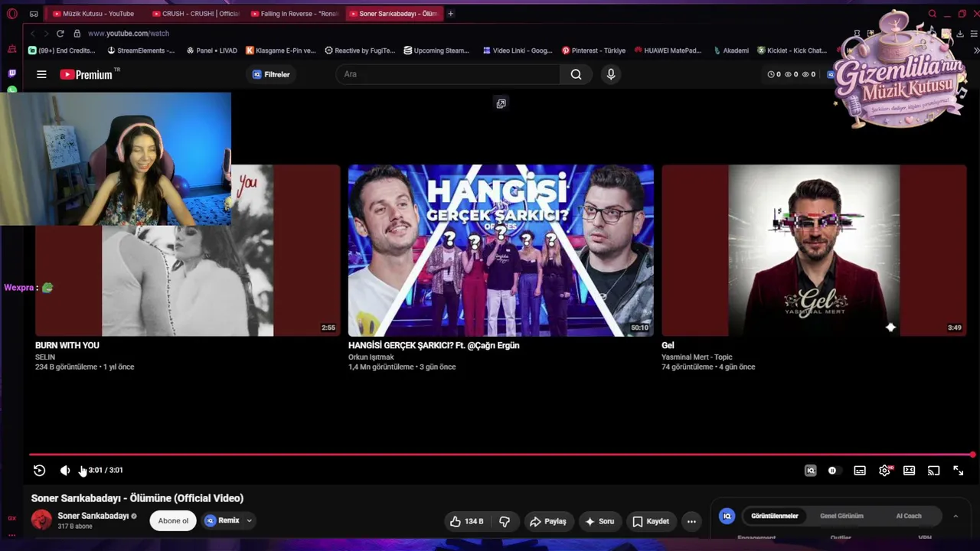Open the Soner Sarıkabadayı channel name link

(93, 516)
